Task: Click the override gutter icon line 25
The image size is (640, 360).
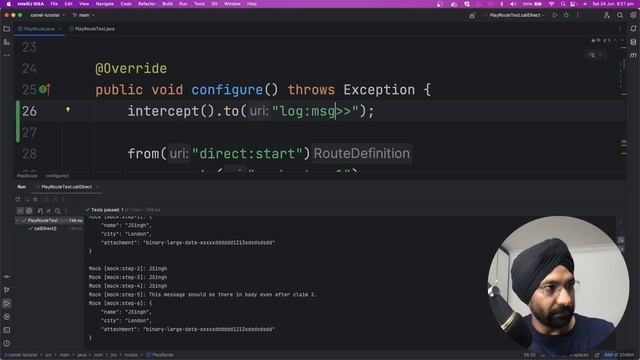Action: click(x=44, y=89)
